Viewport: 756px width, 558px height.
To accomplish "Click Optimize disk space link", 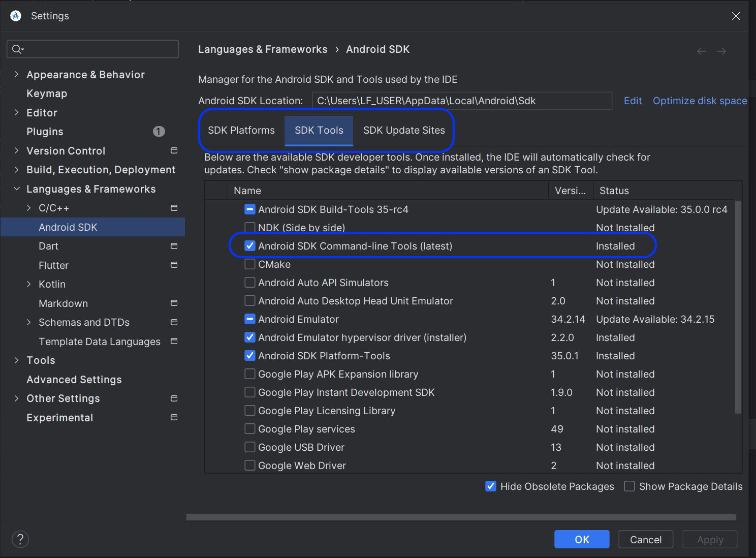I will tap(700, 101).
